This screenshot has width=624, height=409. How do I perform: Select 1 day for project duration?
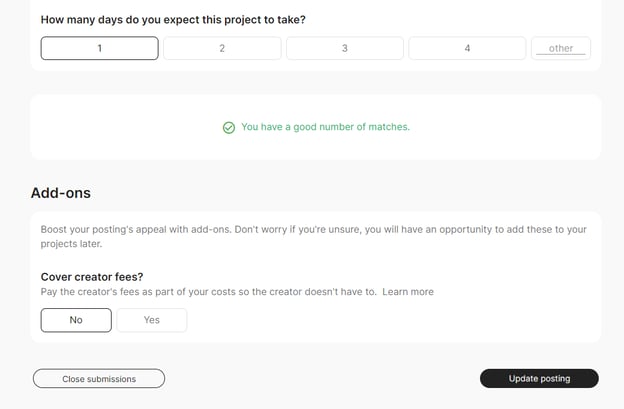tap(99, 48)
